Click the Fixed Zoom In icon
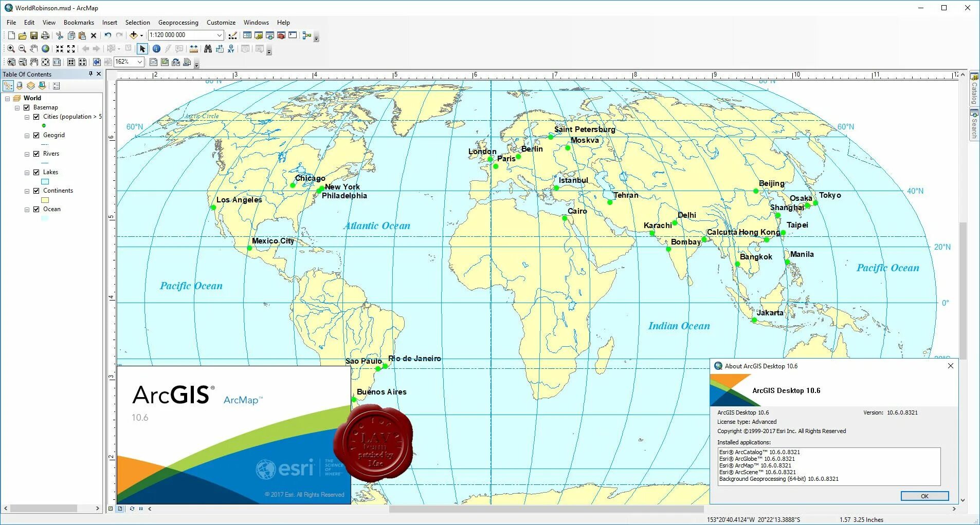The width and height of the screenshot is (980, 525). tap(60, 49)
